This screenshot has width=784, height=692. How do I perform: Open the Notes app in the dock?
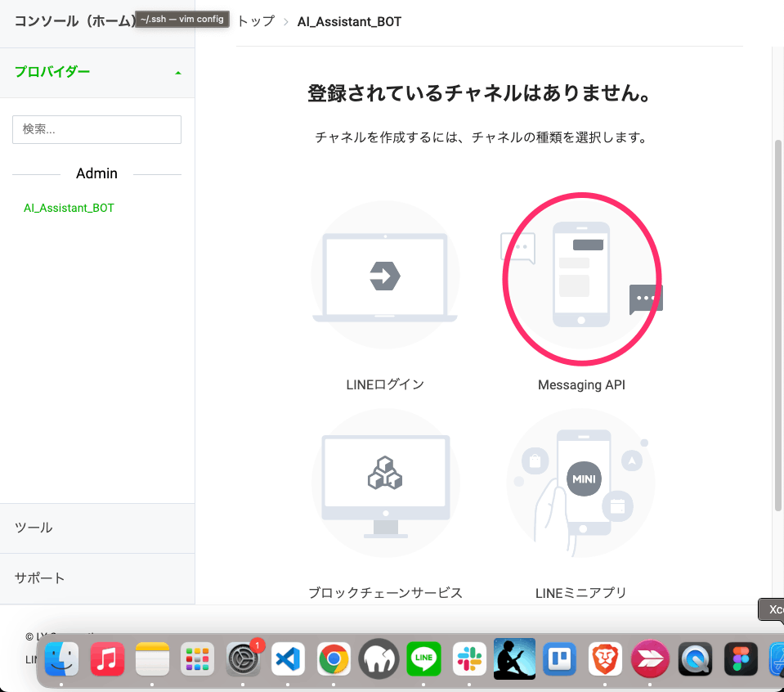152,659
